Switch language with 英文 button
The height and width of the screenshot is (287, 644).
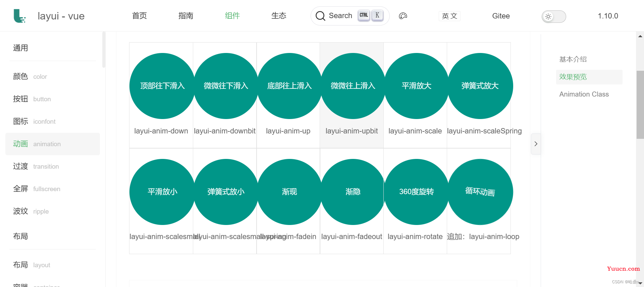coord(449,16)
